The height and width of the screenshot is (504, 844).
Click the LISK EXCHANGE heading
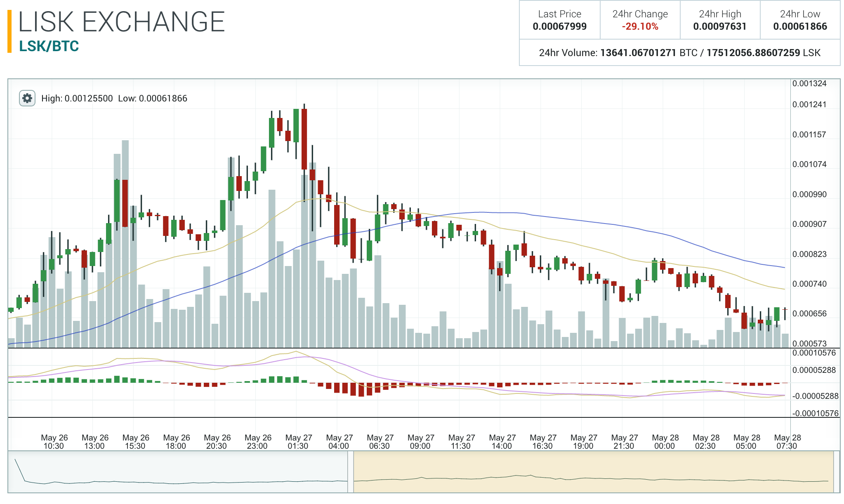(x=122, y=22)
